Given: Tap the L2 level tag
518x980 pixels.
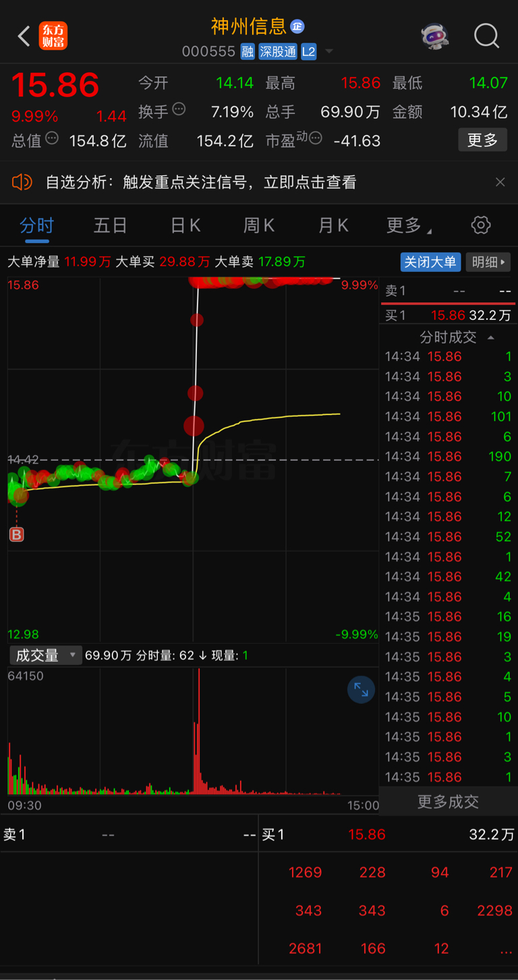Looking at the screenshot, I should tap(309, 52).
